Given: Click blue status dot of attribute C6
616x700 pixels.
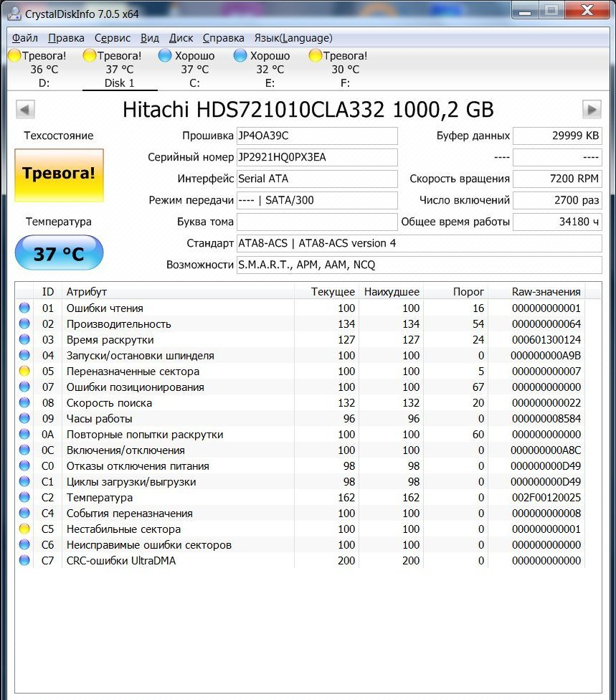Looking at the screenshot, I should 24,544.
